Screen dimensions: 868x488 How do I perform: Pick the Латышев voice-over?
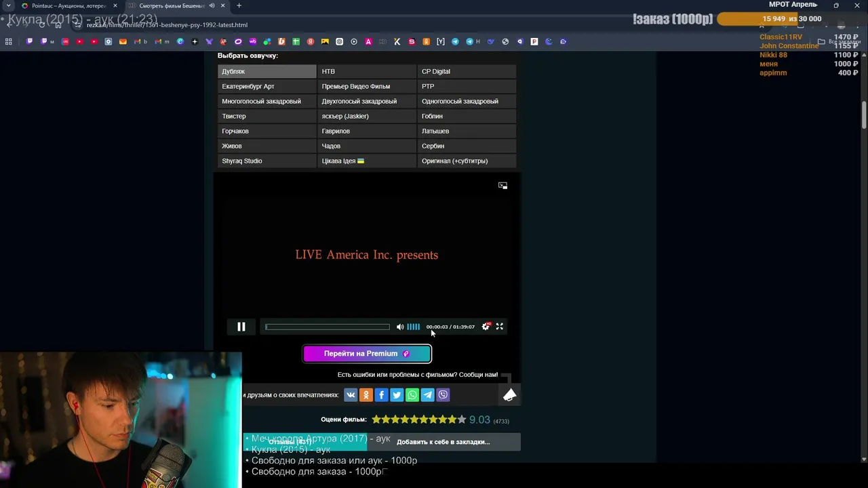[467, 131]
